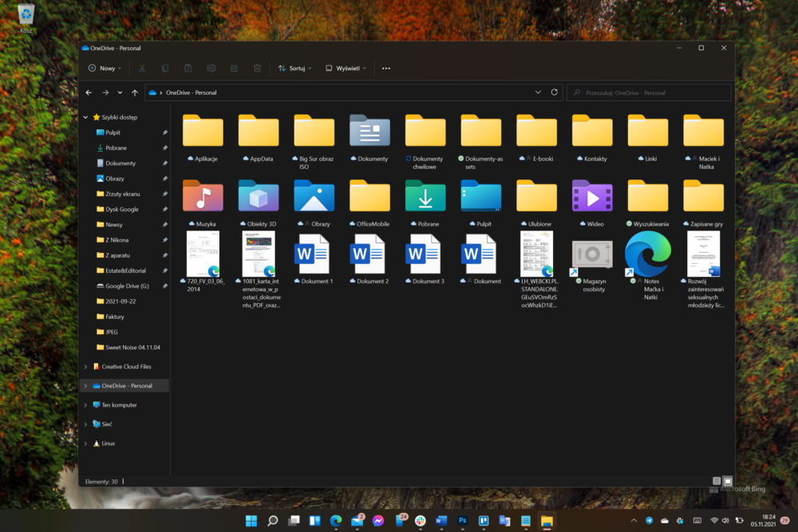The image size is (798, 532).
Task: Open the three-dot more options menu
Action: pyautogui.click(x=386, y=68)
